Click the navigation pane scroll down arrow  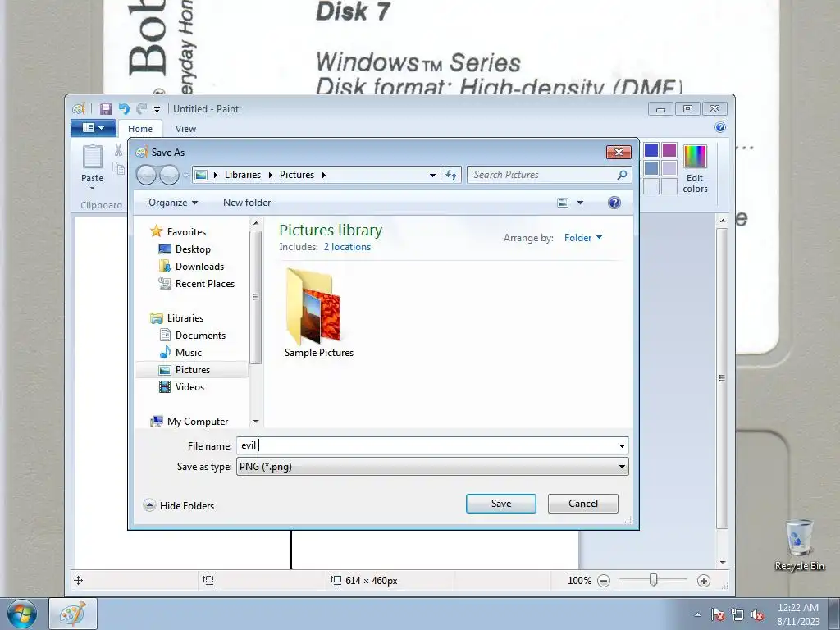coord(256,422)
